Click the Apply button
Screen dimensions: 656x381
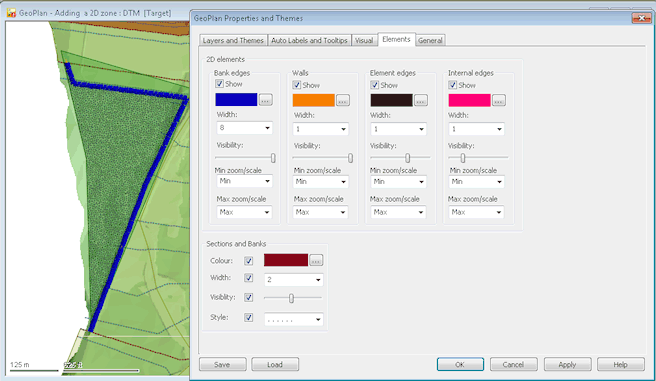[567, 365]
